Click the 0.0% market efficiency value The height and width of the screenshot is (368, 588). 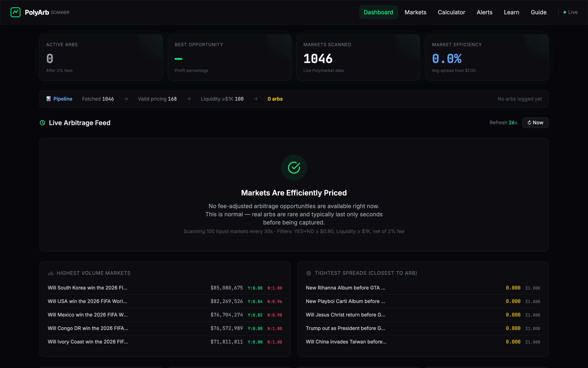click(447, 59)
